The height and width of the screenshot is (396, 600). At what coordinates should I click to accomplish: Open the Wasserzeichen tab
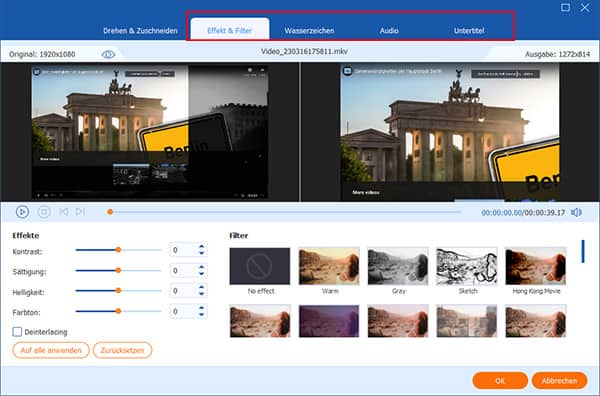(309, 31)
